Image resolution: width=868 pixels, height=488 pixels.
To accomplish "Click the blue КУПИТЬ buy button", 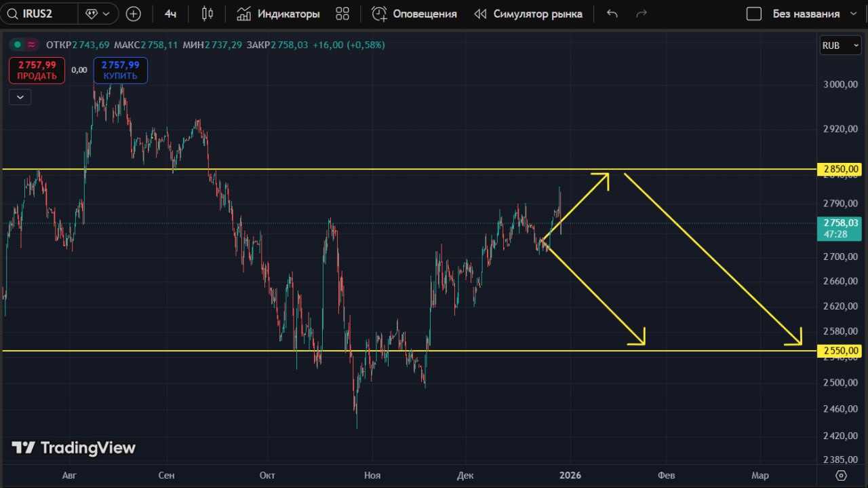I will (x=121, y=71).
